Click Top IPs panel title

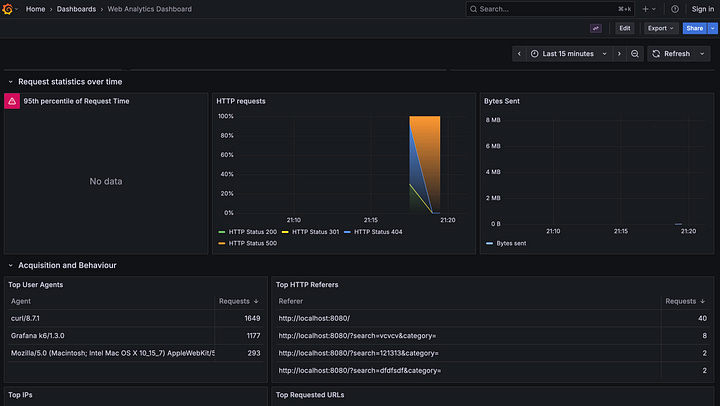(20, 395)
